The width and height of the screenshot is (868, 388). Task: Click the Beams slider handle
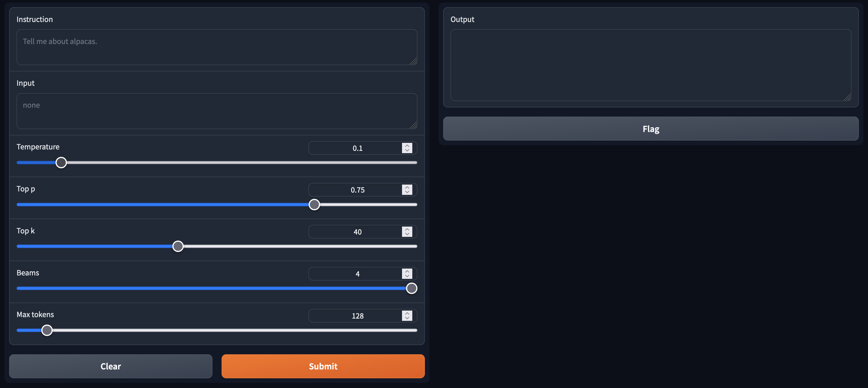[x=411, y=288]
